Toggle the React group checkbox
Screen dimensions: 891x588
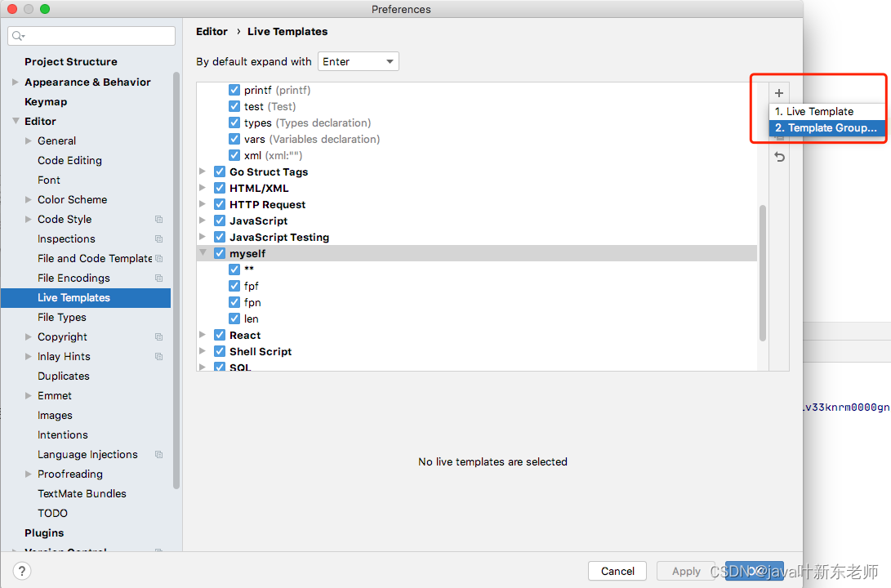[220, 335]
